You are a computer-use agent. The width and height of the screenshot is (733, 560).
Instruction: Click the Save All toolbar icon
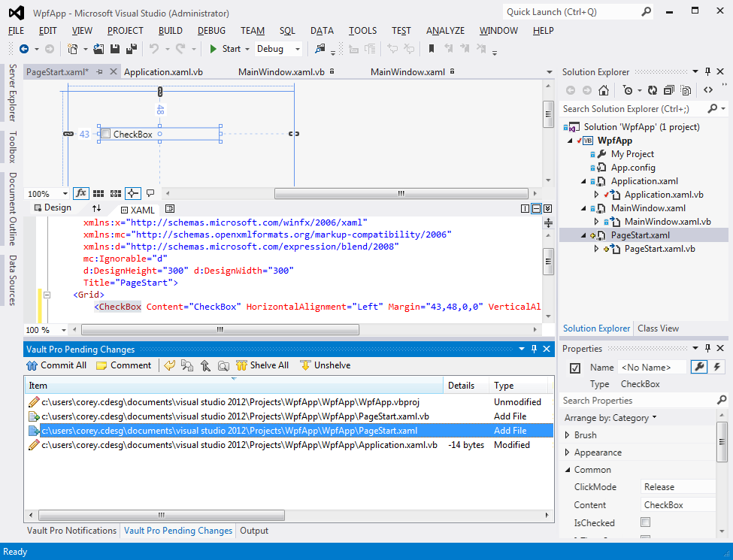(x=132, y=49)
